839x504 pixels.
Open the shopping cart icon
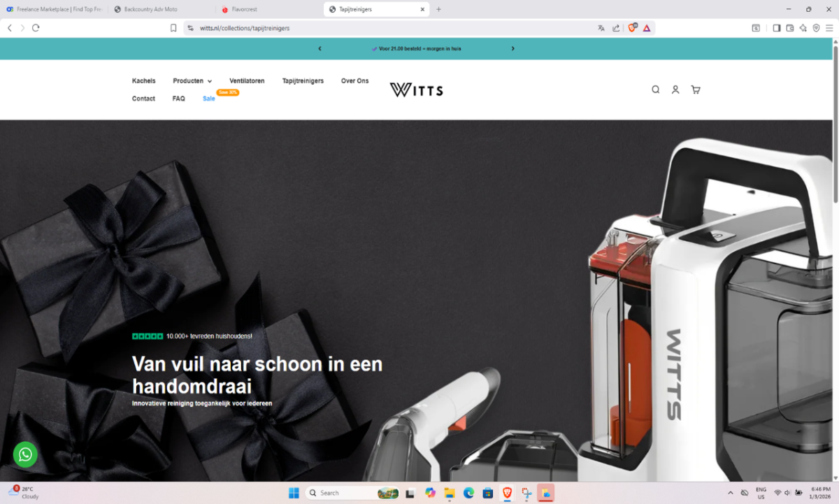click(695, 89)
